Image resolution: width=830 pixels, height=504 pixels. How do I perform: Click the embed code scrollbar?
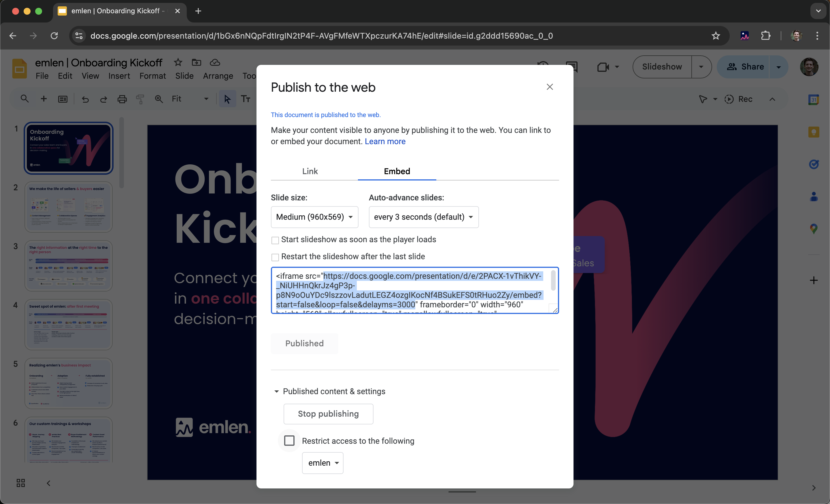tap(553, 280)
